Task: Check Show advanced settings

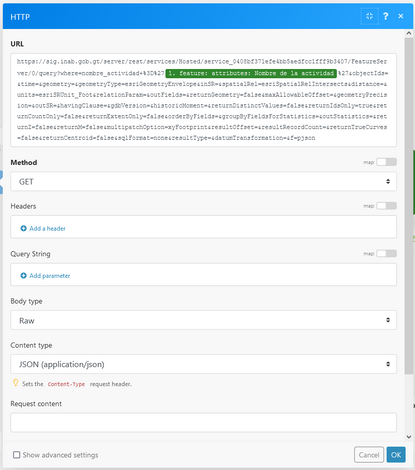Action: (16, 455)
